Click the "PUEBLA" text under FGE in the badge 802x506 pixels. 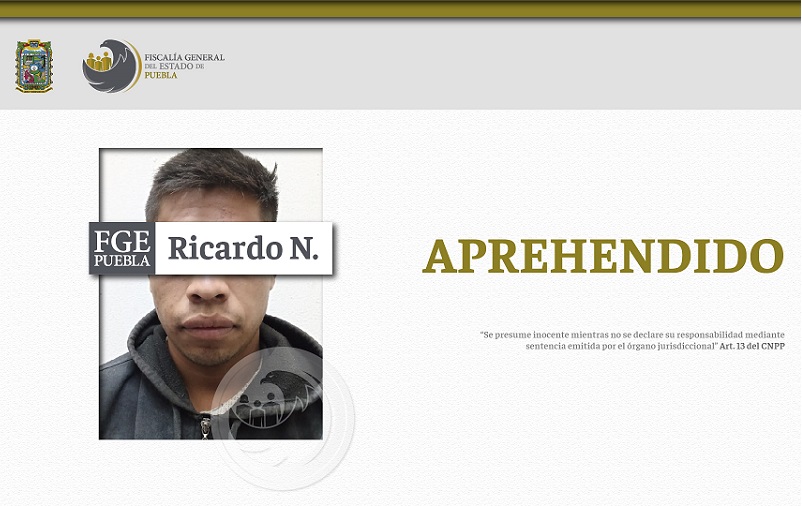(x=122, y=261)
